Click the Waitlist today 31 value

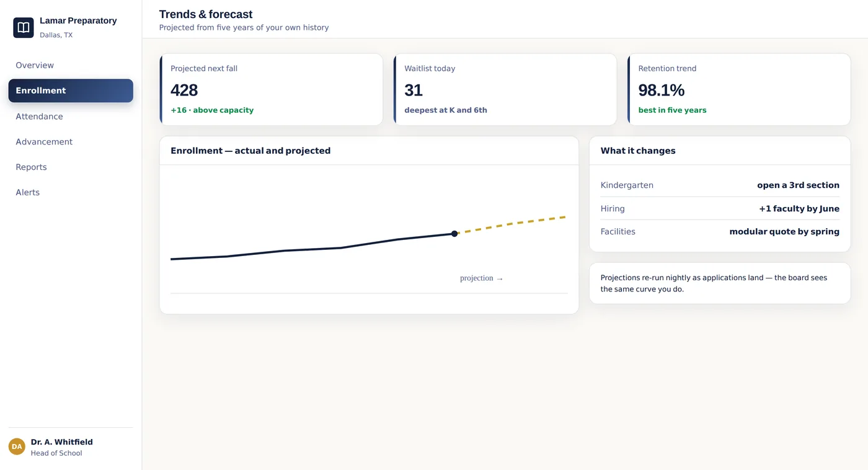414,90
